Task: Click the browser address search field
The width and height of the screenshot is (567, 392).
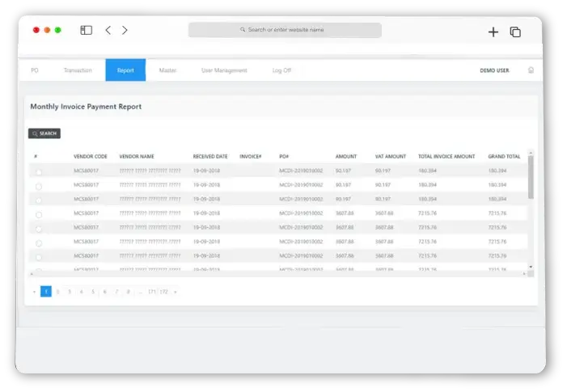Action: click(x=285, y=30)
